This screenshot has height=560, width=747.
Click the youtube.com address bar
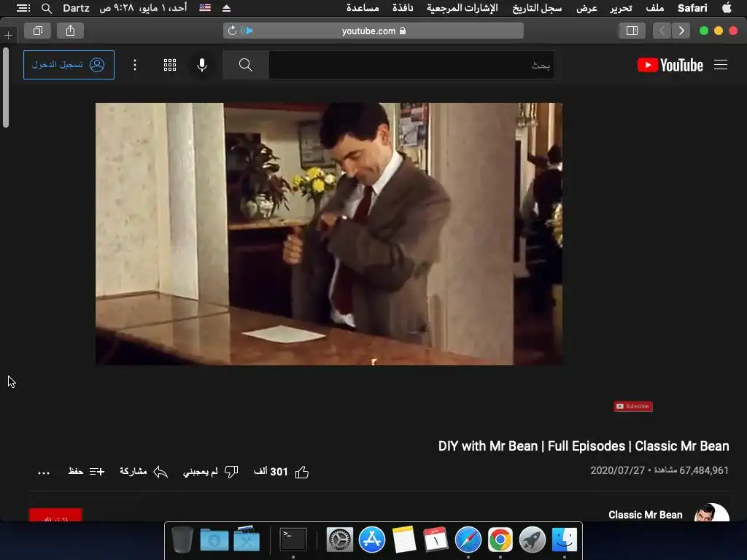coord(373,31)
